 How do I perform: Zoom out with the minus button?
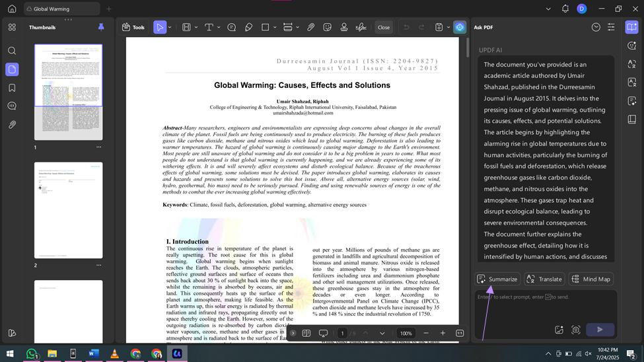(x=426, y=333)
